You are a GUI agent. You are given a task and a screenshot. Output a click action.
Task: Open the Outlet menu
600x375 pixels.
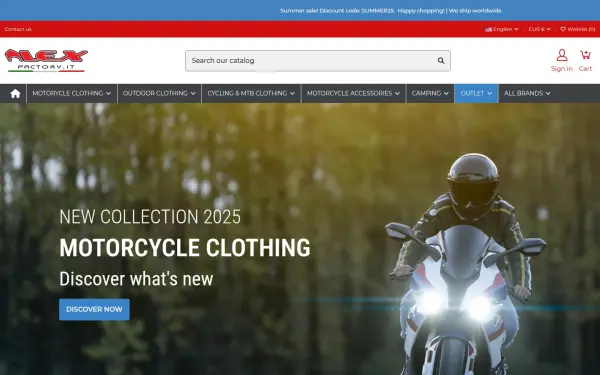click(x=476, y=93)
